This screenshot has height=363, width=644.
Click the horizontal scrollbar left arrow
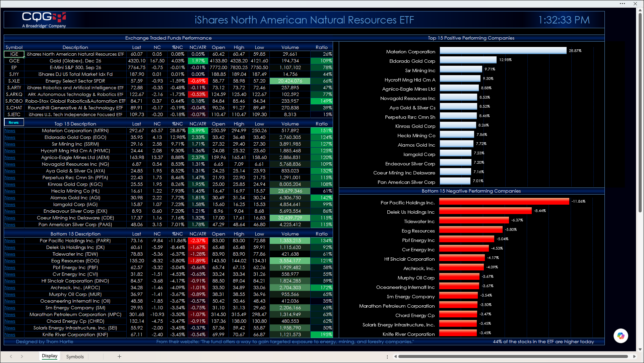396,356
